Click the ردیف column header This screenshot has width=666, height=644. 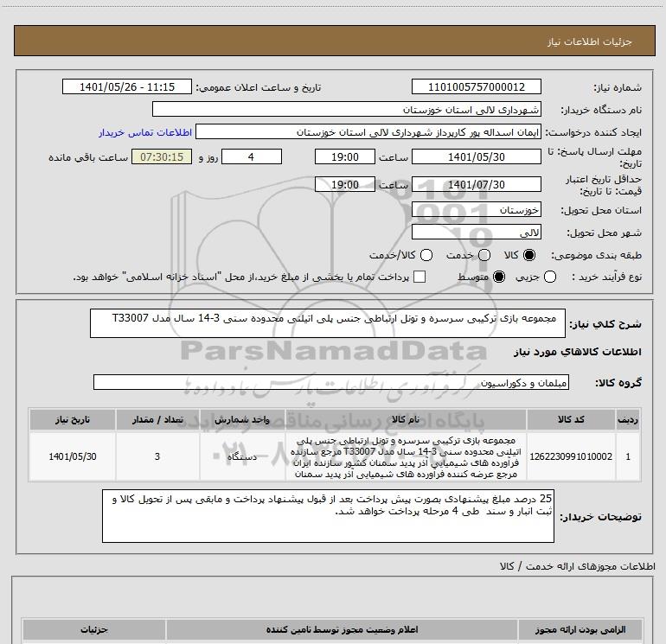(x=628, y=419)
